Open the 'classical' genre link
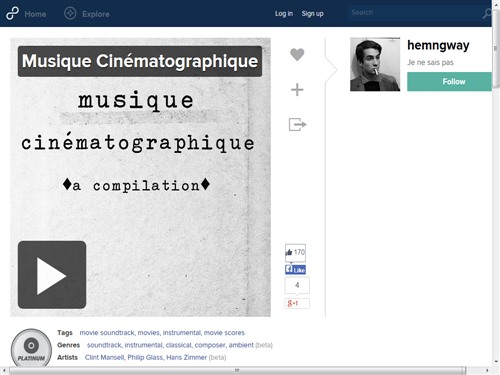The width and height of the screenshot is (500, 375). click(x=179, y=345)
